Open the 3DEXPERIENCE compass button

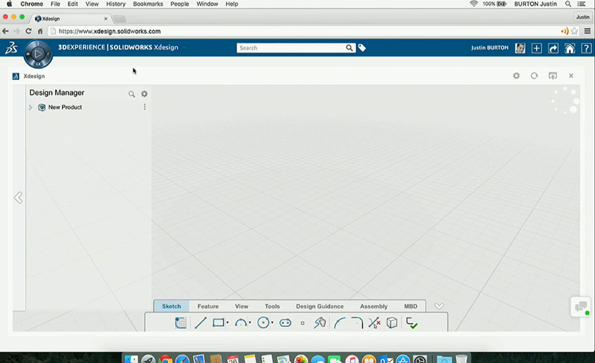pos(38,54)
